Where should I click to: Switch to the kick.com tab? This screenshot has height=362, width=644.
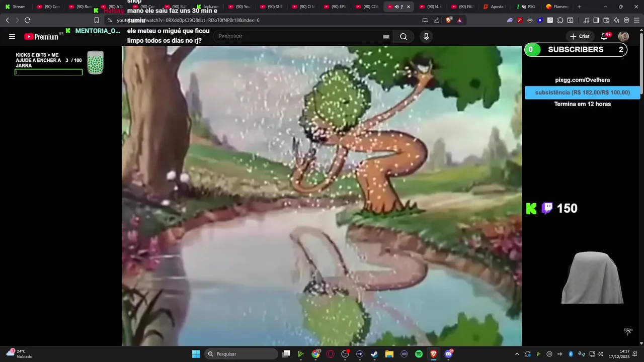pyautogui.click(x=208, y=7)
